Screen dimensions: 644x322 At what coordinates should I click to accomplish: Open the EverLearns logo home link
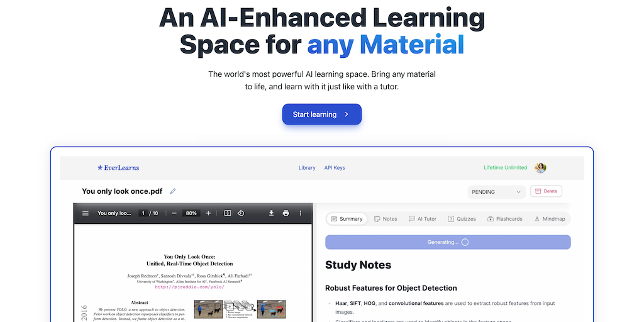pyautogui.click(x=118, y=167)
